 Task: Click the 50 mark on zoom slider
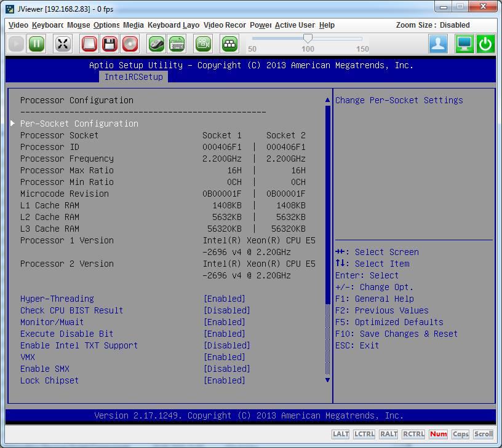click(252, 49)
